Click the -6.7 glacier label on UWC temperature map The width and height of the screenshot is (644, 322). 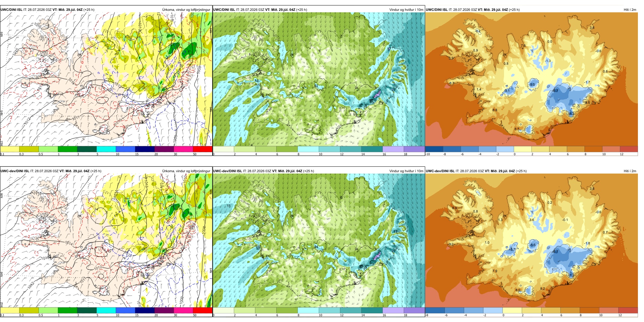[x=555, y=91]
